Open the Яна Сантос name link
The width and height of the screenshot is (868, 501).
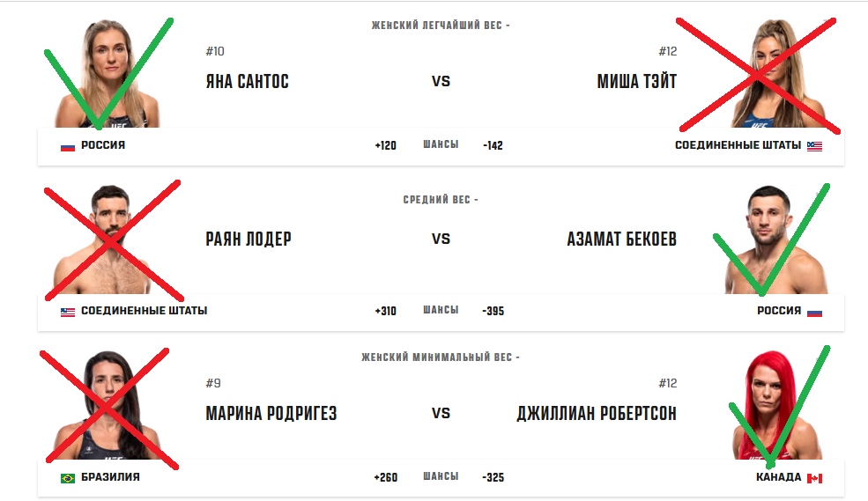coord(247,81)
